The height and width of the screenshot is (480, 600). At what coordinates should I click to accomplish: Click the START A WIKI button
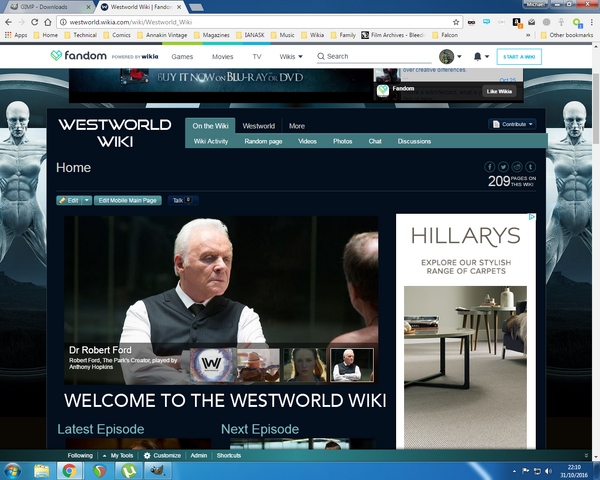click(x=519, y=57)
